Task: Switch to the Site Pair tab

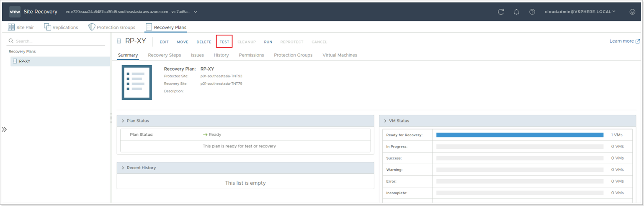Action: (21, 27)
